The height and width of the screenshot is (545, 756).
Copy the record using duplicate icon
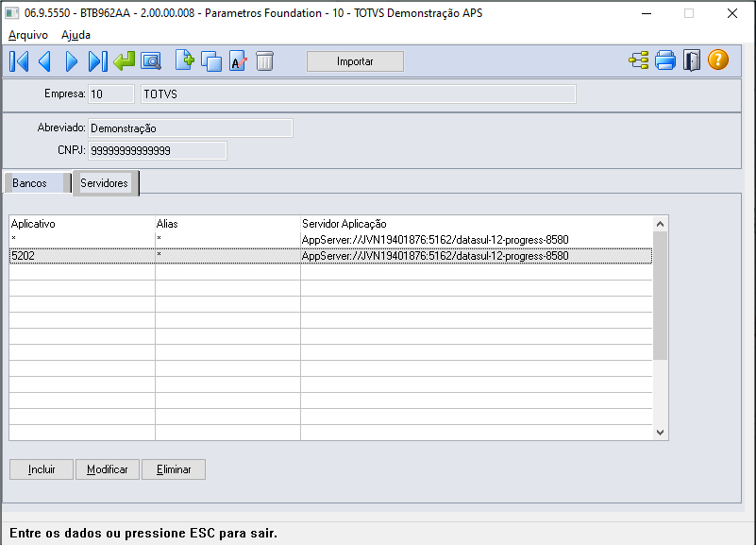tap(211, 61)
